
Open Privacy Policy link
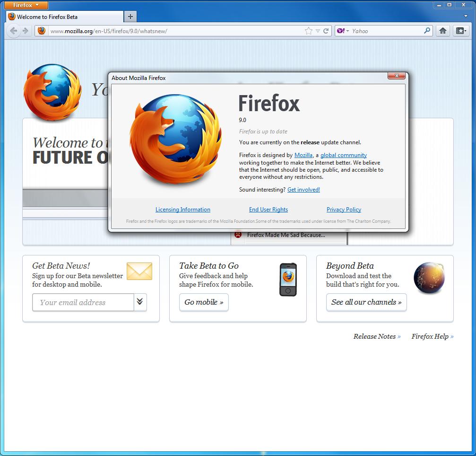(344, 210)
